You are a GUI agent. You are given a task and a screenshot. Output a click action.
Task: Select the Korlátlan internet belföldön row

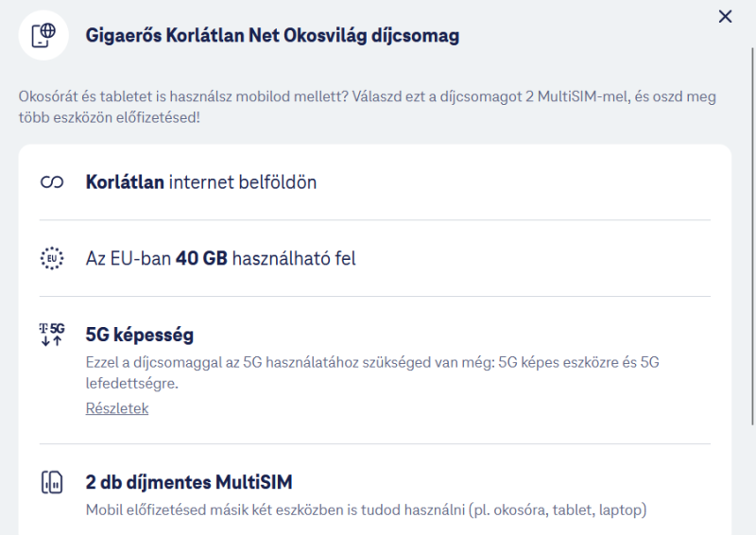pyautogui.click(x=375, y=182)
